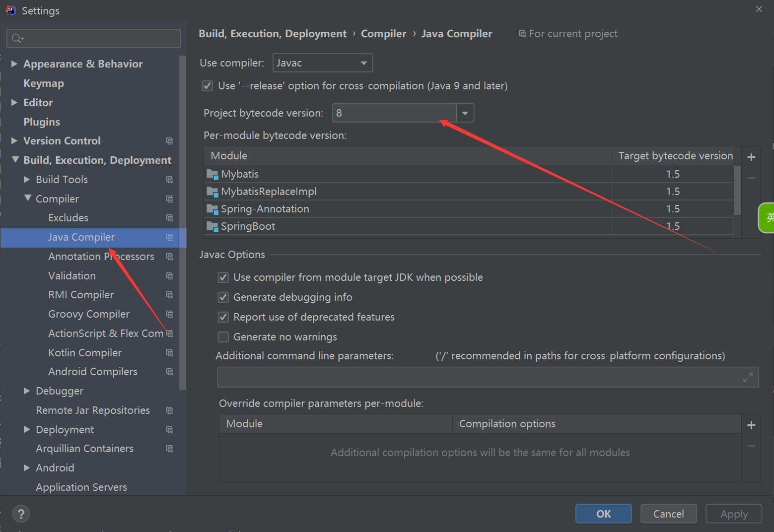Viewport: 774px width, 532px height.
Task: Add a module to per-module bytecode table
Action: pos(752,157)
